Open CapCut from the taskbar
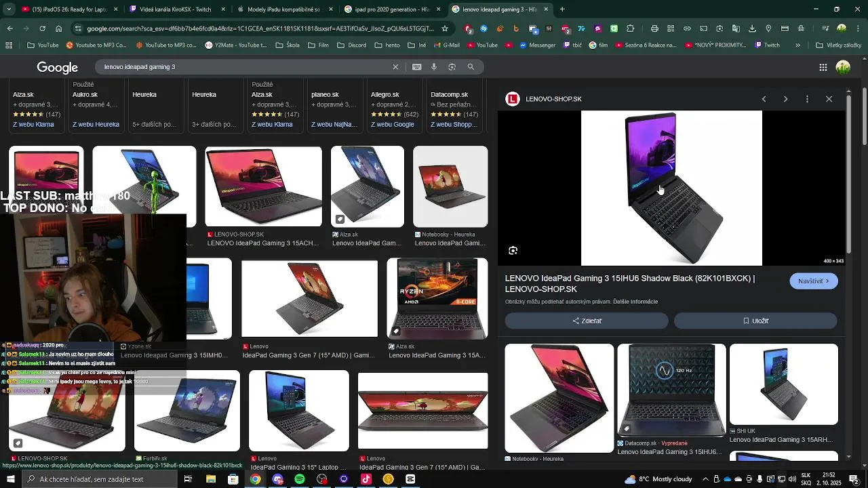This screenshot has height=488, width=868. (410, 479)
